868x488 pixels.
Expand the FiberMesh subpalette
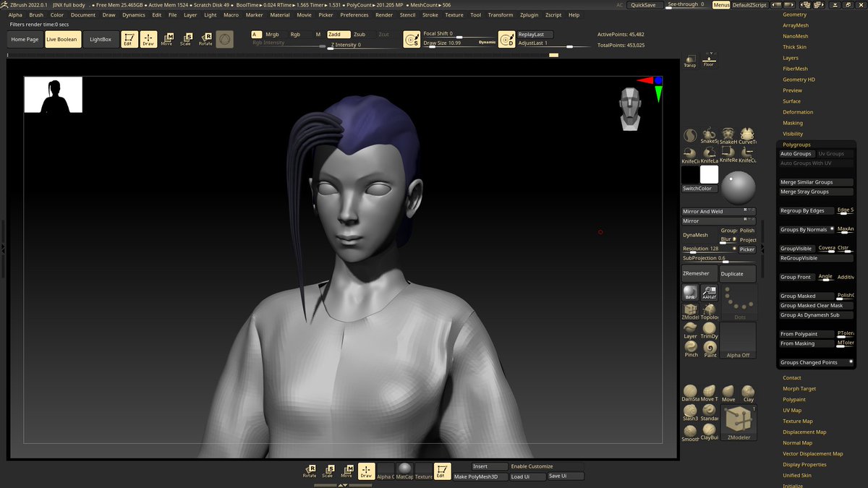795,69
